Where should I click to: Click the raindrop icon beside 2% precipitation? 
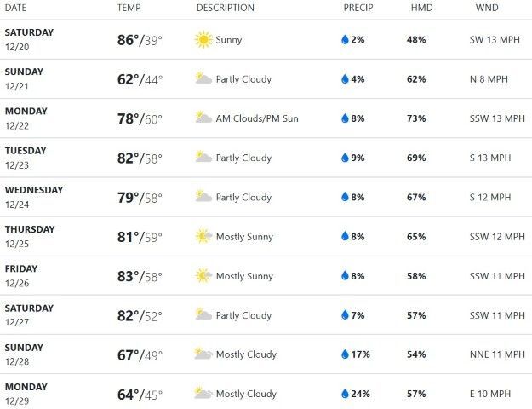(345, 40)
